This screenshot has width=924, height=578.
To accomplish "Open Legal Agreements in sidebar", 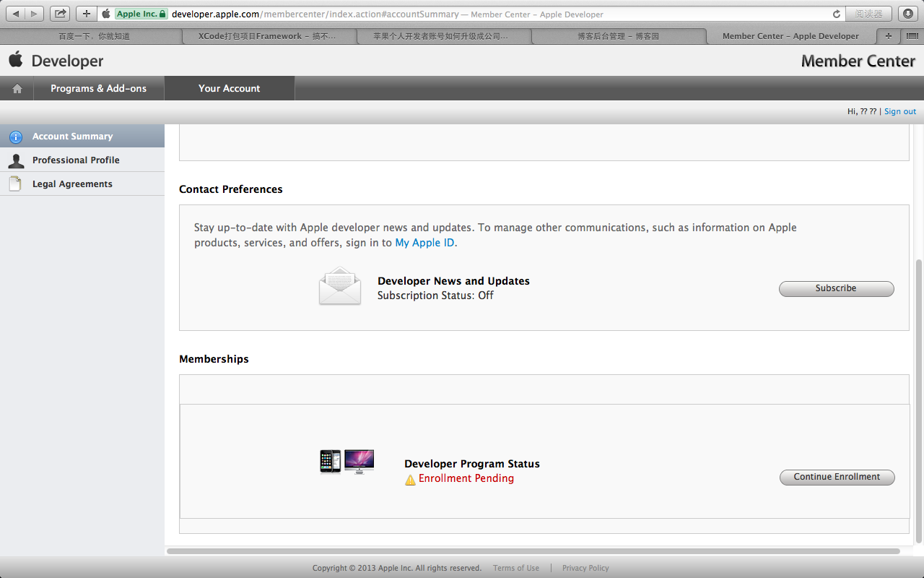I will pos(82,184).
